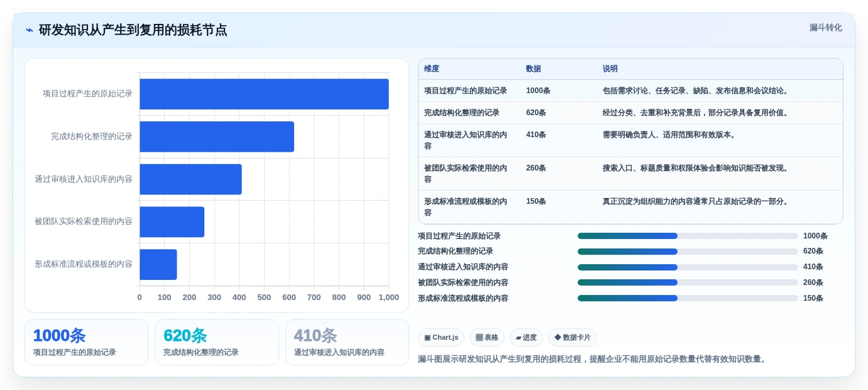Click the 620条 data card
Viewport: 868px width, 390px height.
pos(217,342)
